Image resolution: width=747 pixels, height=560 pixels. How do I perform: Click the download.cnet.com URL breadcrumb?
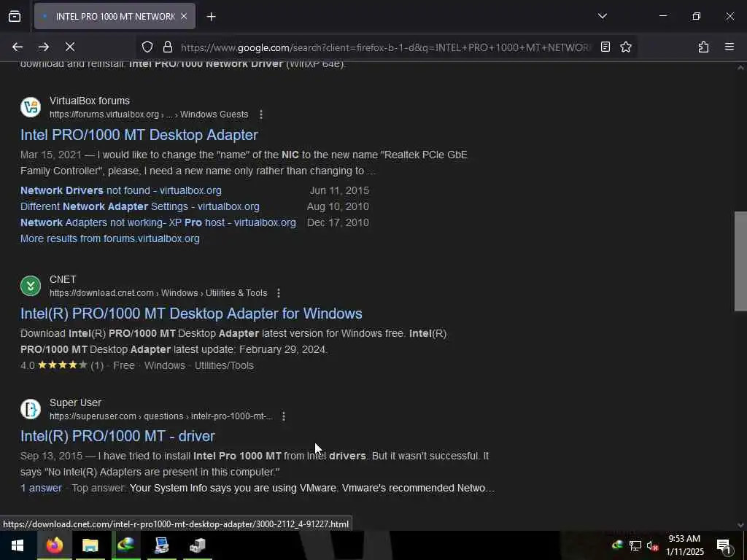158,293
